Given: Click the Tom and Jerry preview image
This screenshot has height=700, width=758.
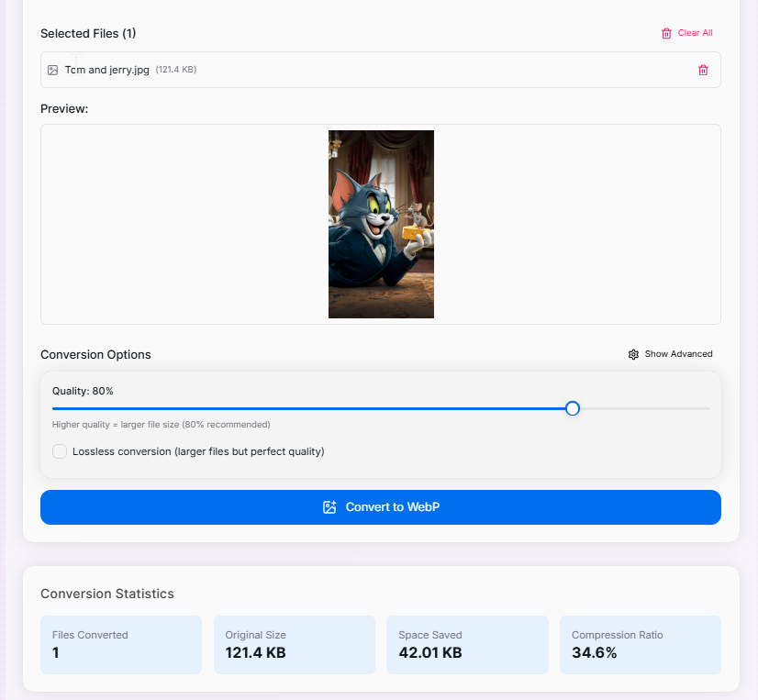Looking at the screenshot, I should (381, 224).
